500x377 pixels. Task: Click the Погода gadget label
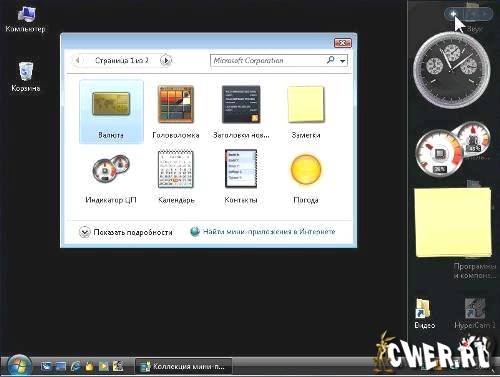(306, 200)
